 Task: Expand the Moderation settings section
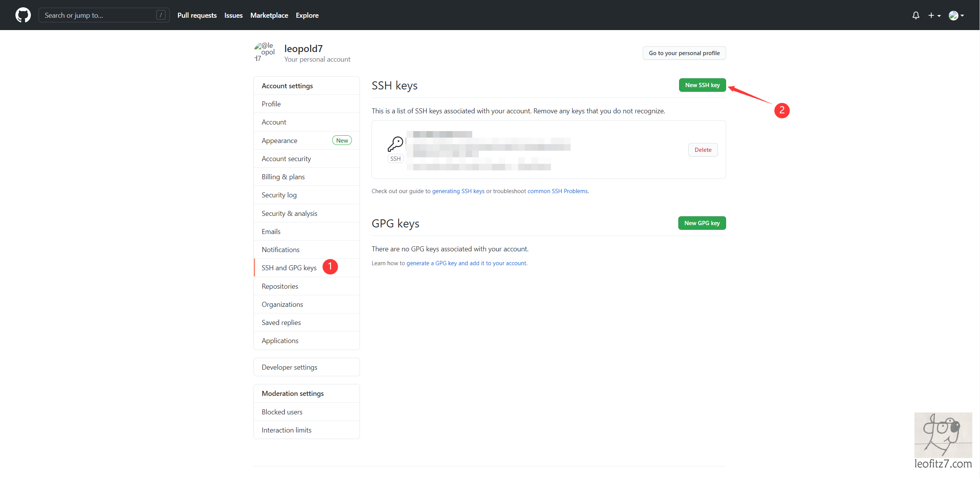click(292, 393)
